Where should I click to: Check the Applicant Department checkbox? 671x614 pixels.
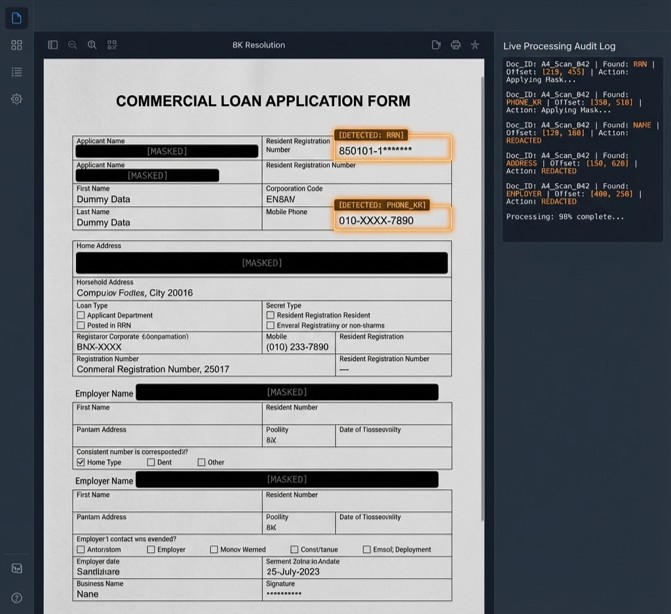[x=81, y=315]
